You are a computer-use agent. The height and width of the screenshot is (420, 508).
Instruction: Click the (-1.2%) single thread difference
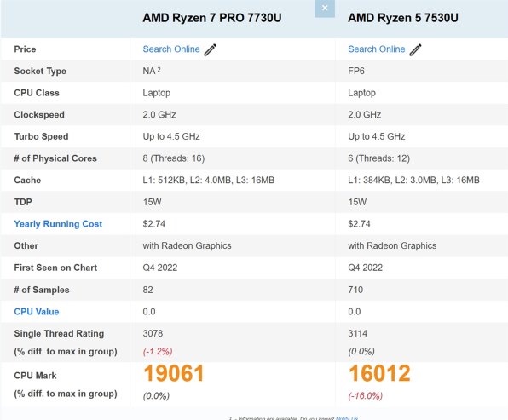[158, 352]
